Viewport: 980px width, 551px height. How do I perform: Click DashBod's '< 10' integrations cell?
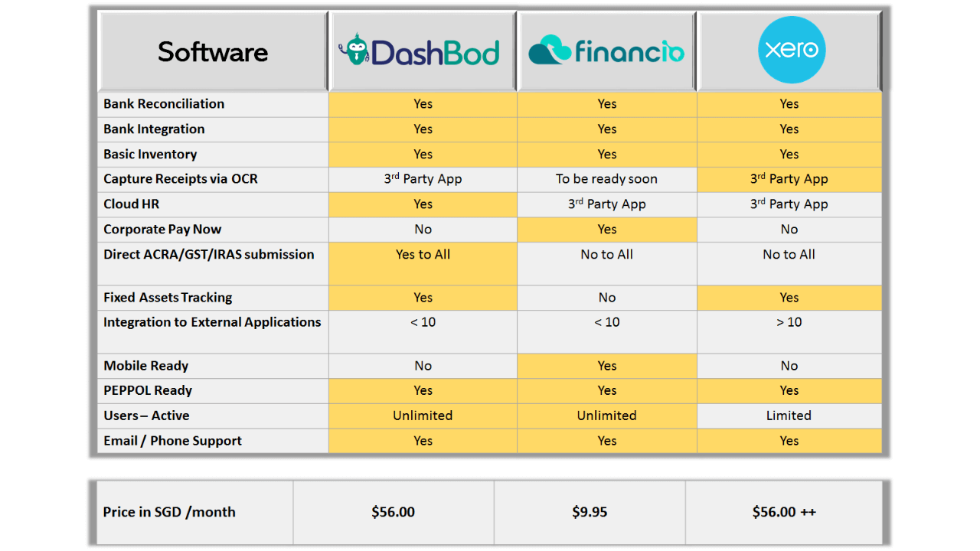[x=423, y=332]
